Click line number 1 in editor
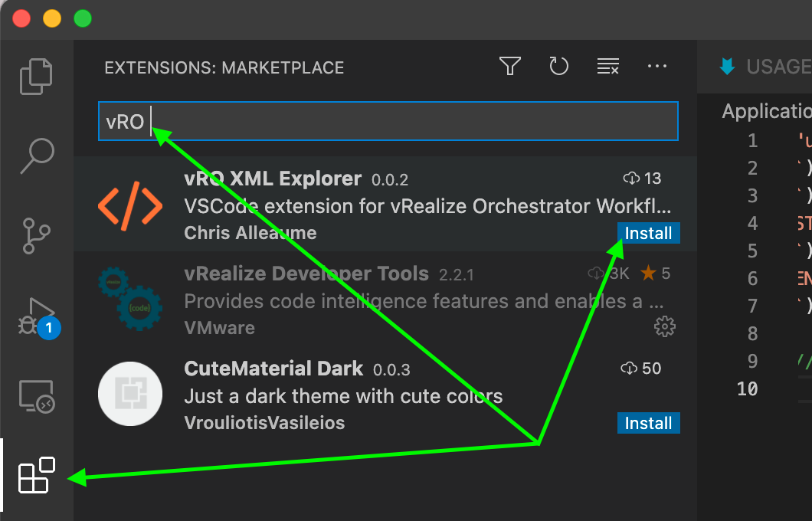Image resolution: width=812 pixels, height=521 pixels. coord(752,141)
